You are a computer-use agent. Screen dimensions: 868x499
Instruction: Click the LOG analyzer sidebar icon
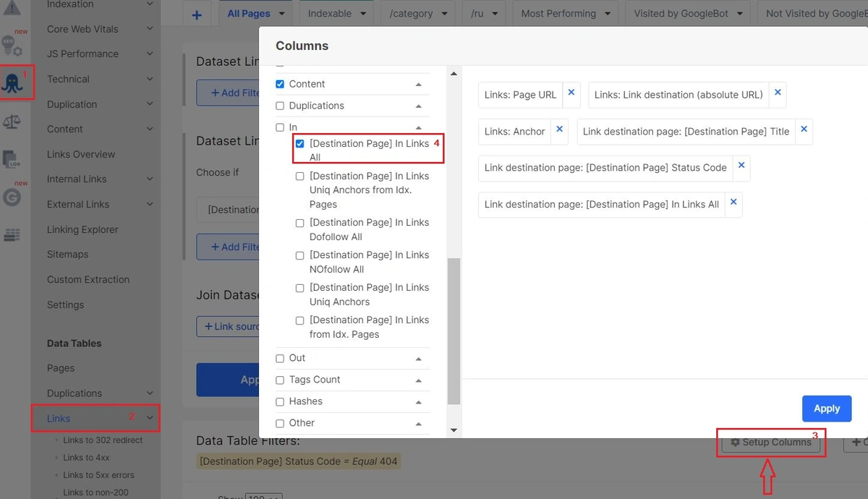12,159
